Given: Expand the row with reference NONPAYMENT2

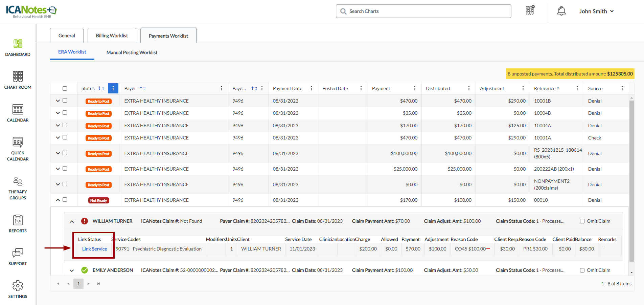Looking at the screenshot, I should [58, 184].
